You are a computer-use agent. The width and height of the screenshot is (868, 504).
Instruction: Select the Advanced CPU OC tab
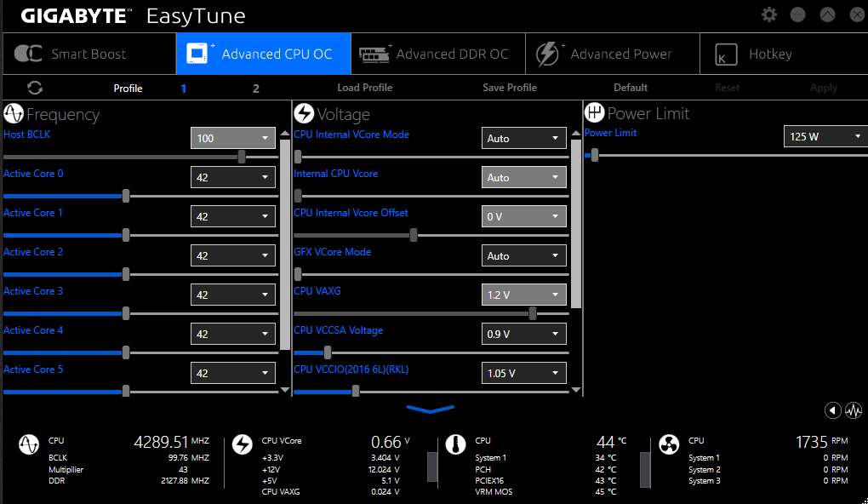tap(264, 54)
